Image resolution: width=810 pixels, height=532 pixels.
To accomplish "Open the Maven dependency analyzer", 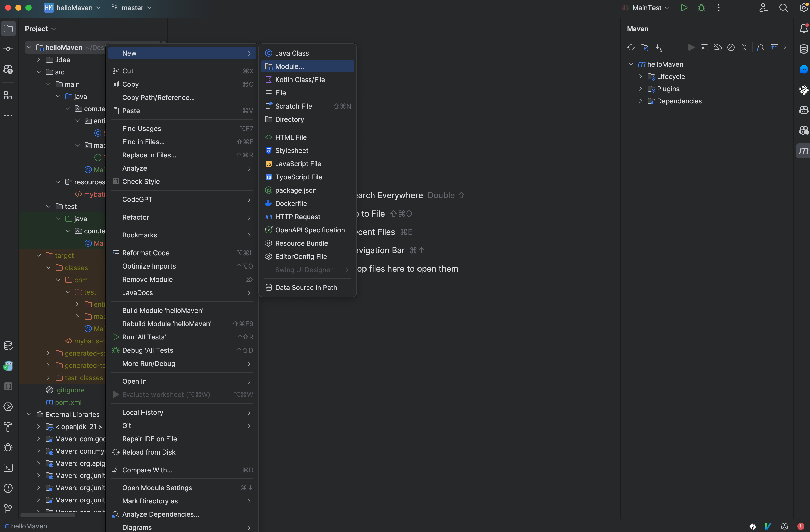I will pos(760,48).
